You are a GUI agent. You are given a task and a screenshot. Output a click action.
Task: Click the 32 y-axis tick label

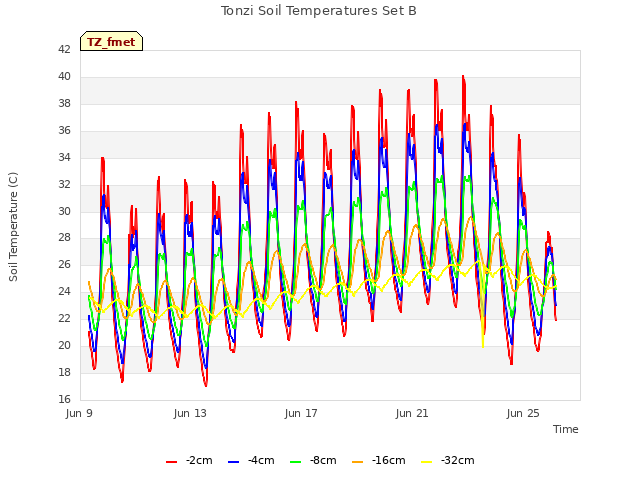click(x=64, y=184)
